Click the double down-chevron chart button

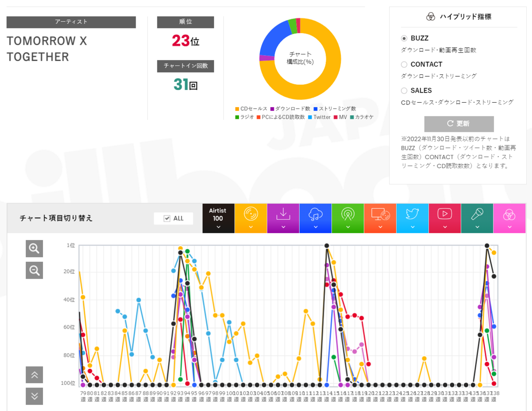pyautogui.click(x=34, y=396)
